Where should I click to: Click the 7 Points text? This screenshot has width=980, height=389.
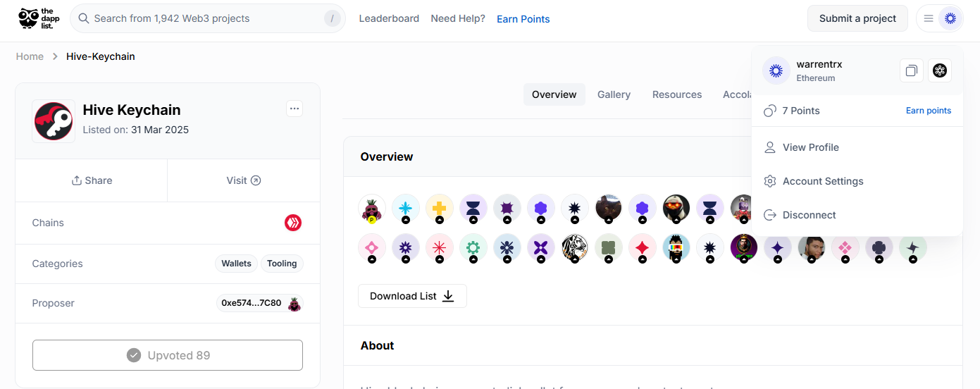click(801, 111)
